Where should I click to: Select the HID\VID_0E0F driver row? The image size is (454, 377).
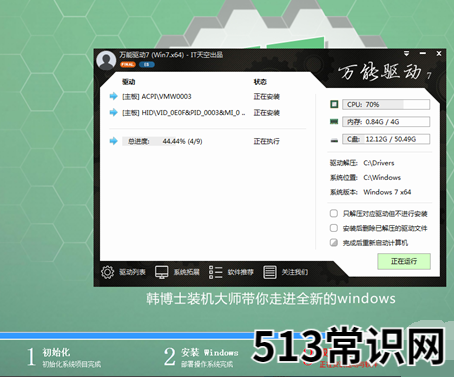pyautogui.click(x=195, y=113)
